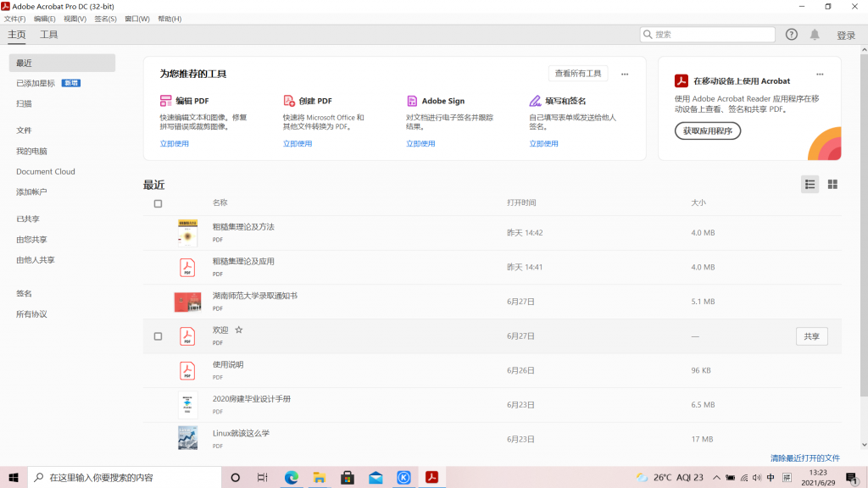
Task: Open Mail app from the taskbar
Action: 376,478
